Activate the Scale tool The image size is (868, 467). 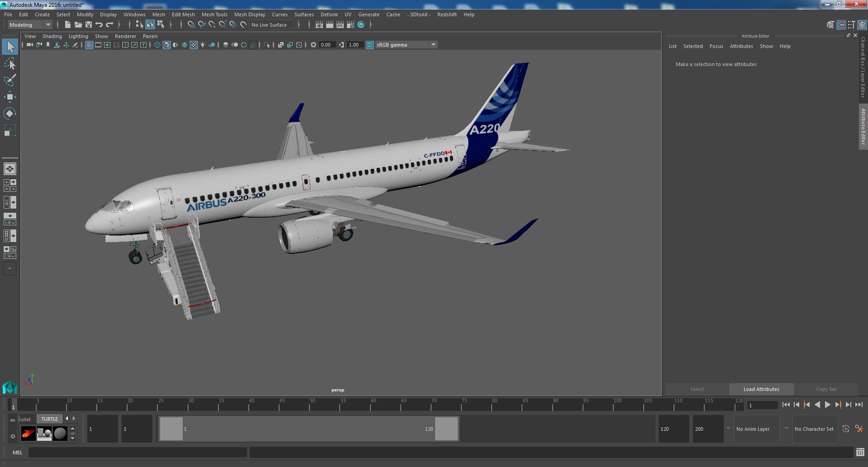tap(10, 130)
